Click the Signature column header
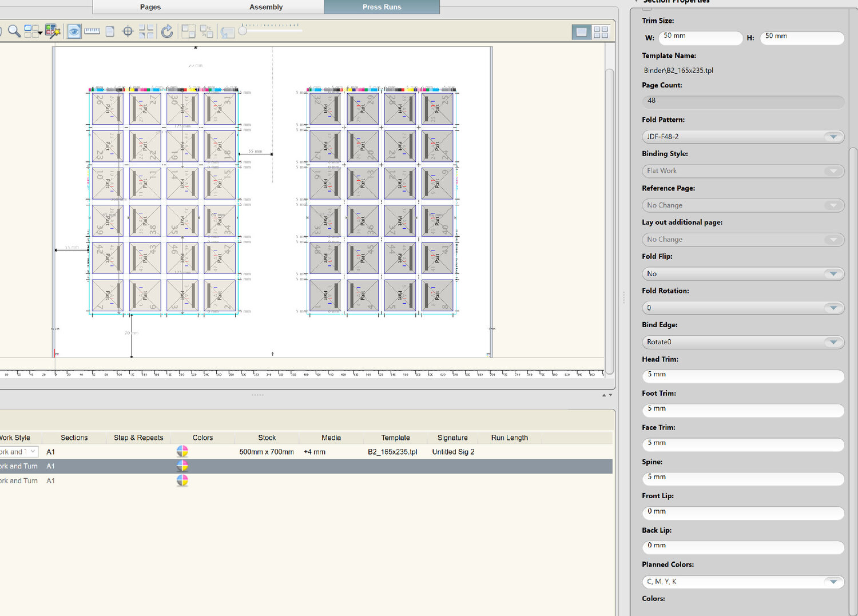The height and width of the screenshot is (616, 858). click(x=452, y=438)
